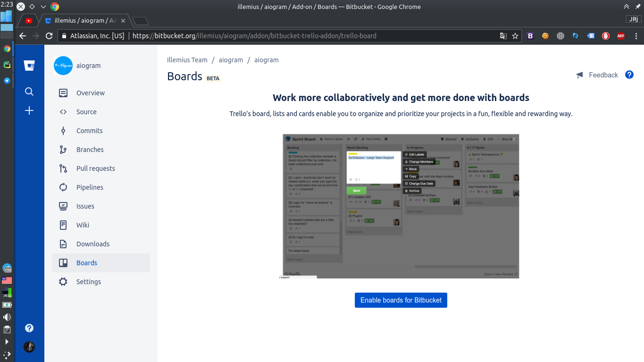This screenshot has height=362, width=644.
Task: Click the aiogram repository avatar
Action: tap(63, 66)
